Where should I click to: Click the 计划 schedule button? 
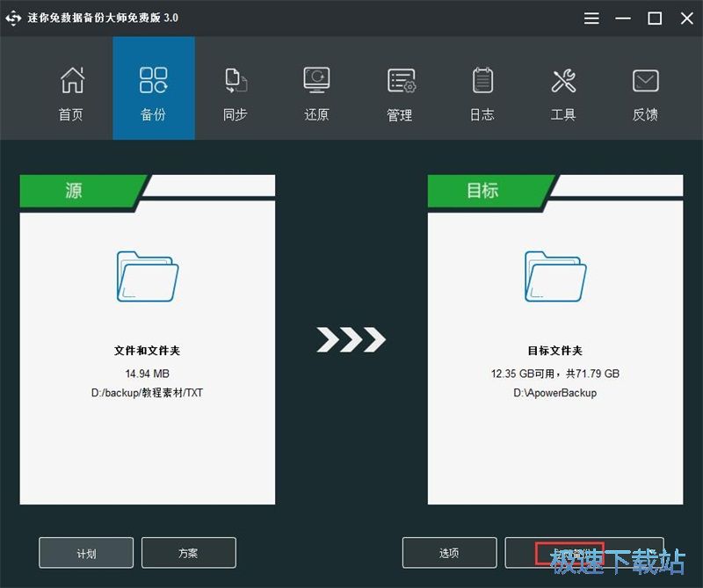86,553
